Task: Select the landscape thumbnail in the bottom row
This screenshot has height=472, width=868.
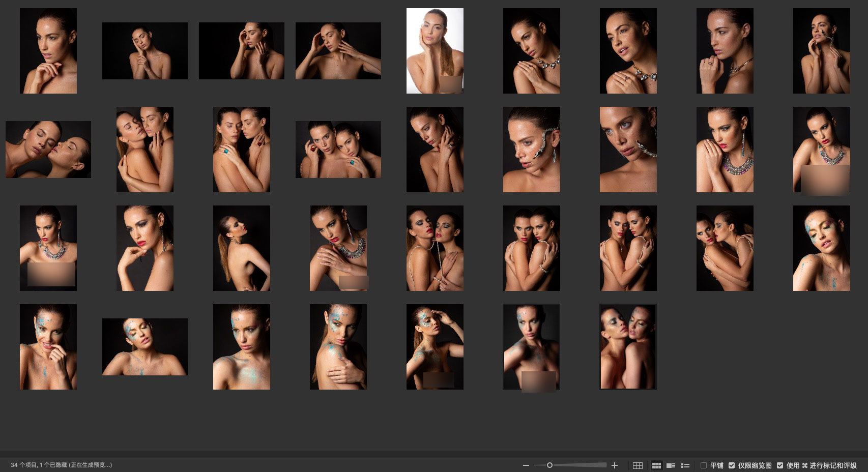Action: pyautogui.click(x=145, y=347)
